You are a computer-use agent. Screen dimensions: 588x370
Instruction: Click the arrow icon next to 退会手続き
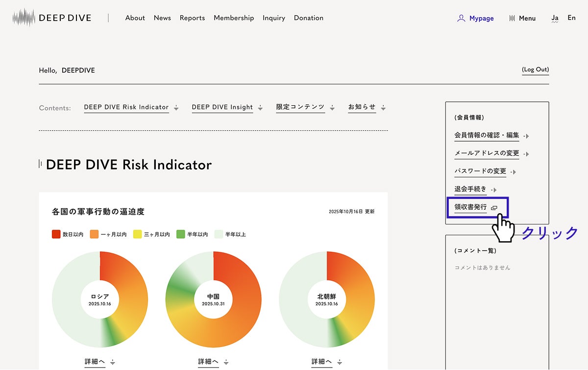click(493, 190)
